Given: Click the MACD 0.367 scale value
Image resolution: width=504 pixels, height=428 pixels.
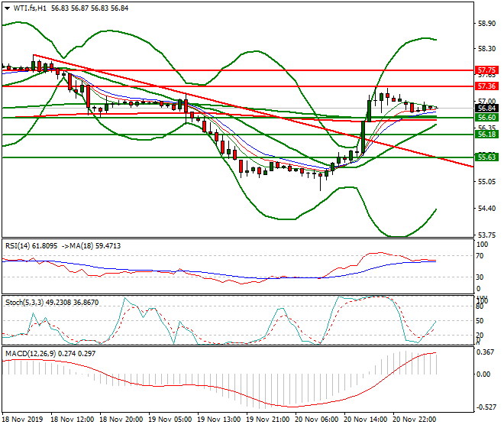Looking at the screenshot, I should 486,352.
